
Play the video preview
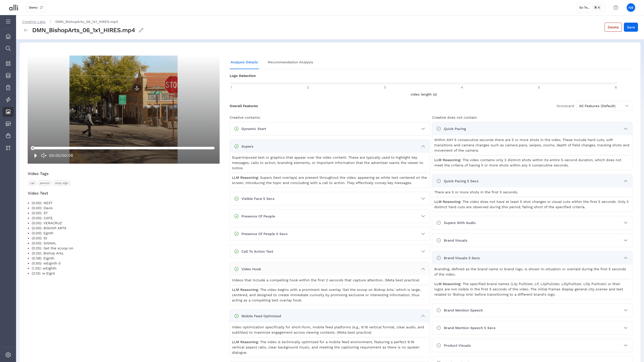[35, 156]
